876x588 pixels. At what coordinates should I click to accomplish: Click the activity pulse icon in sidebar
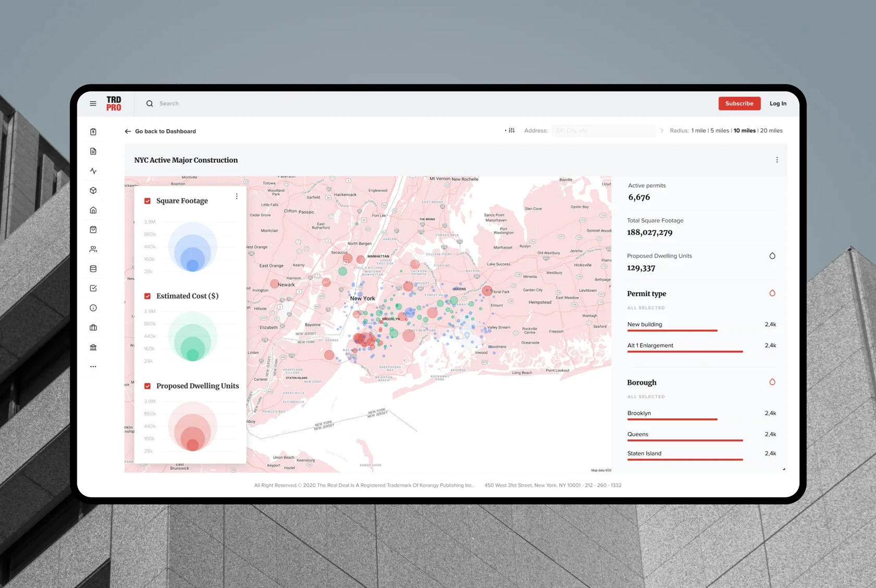pos(93,171)
